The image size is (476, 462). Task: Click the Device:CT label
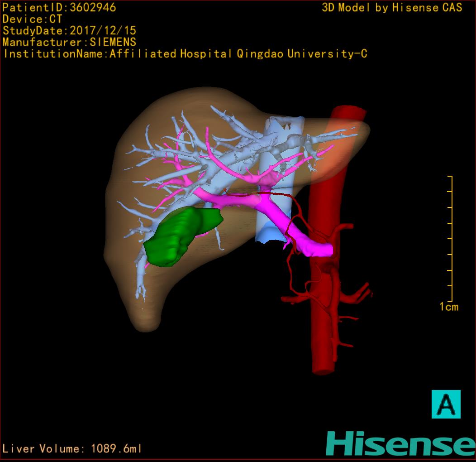32,19
